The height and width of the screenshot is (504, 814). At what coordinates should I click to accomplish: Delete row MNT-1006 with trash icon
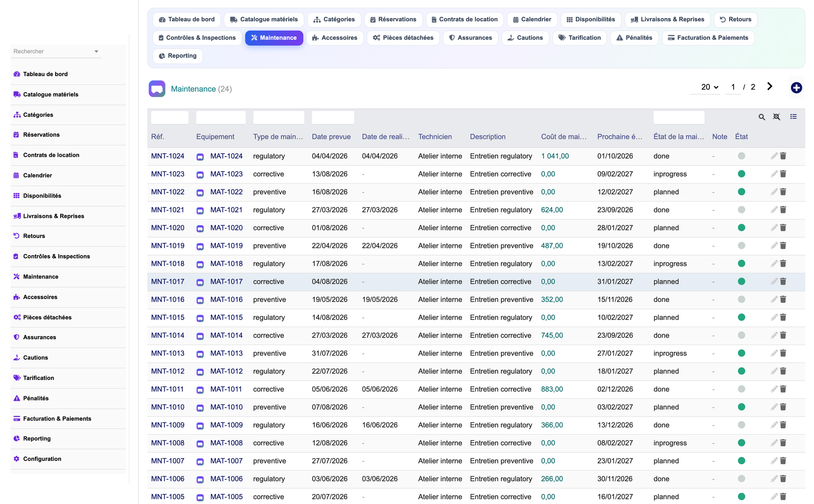point(783,479)
